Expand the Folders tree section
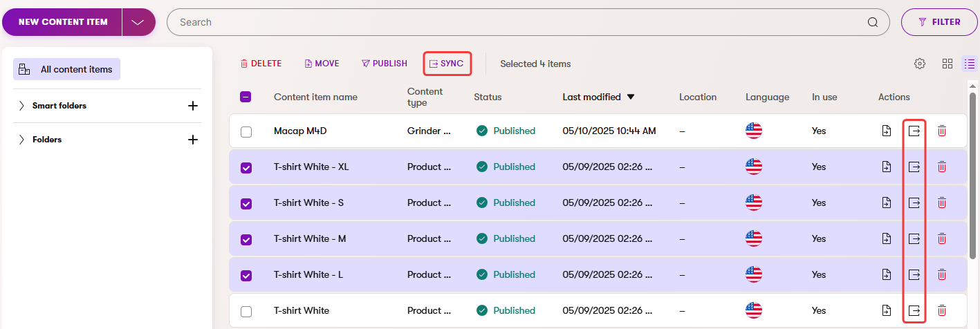Viewport: 980px width, 329px height. point(21,140)
